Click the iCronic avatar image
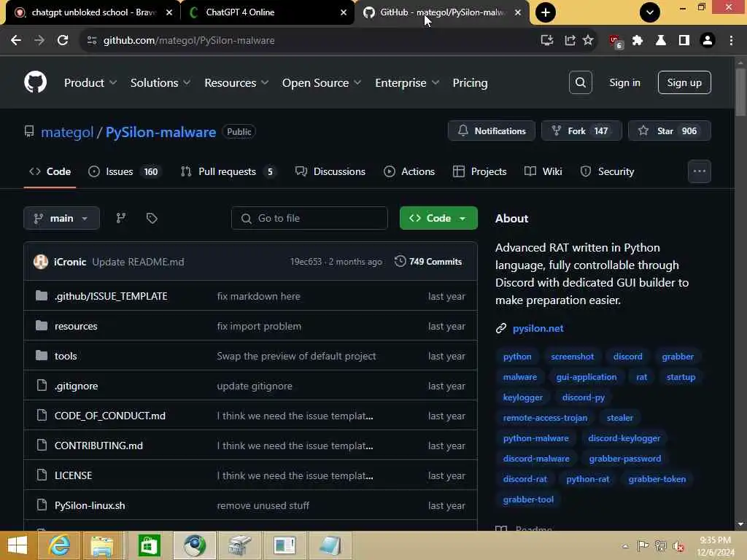Image resolution: width=747 pixels, height=560 pixels. [41, 262]
